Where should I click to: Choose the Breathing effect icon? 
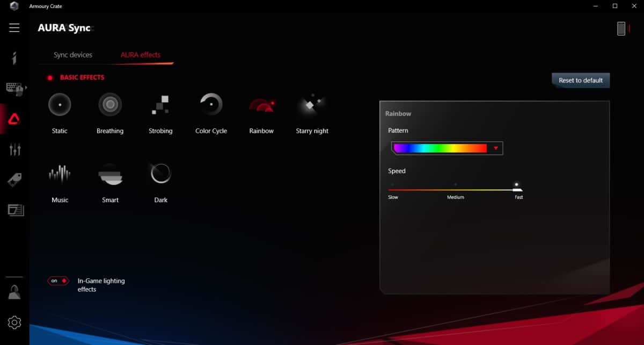click(110, 105)
